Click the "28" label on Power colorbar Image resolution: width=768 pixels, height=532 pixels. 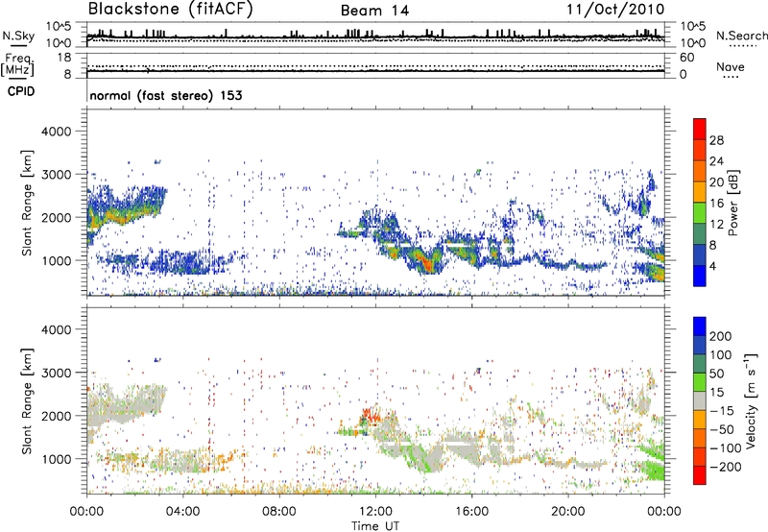(716, 140)
